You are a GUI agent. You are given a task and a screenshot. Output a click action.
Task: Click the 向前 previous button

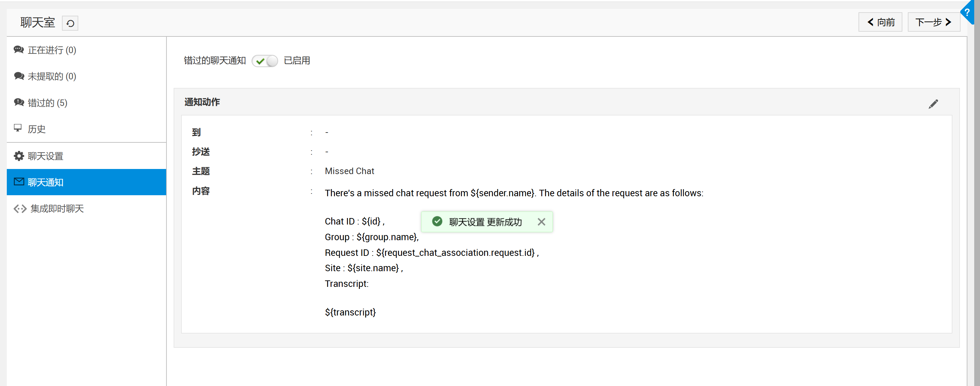pos(880,22)
